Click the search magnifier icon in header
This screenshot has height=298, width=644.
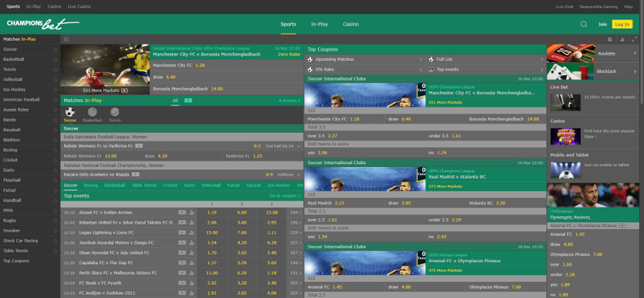point(584,24)
